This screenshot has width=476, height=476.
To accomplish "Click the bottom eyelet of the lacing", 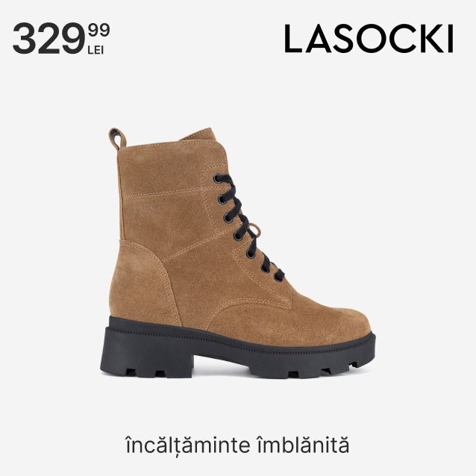I will point(278,277).
